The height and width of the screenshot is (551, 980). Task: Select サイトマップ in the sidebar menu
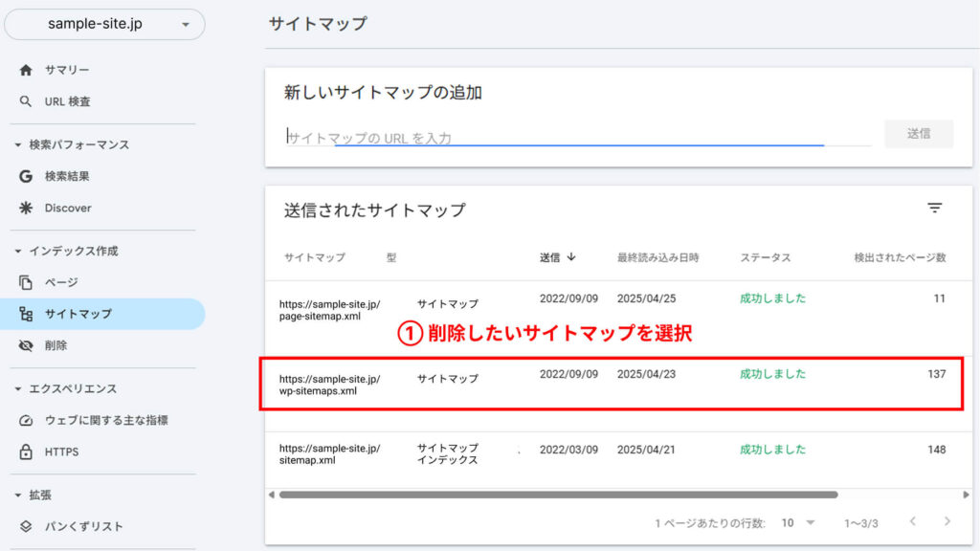[x=102, y=314]
